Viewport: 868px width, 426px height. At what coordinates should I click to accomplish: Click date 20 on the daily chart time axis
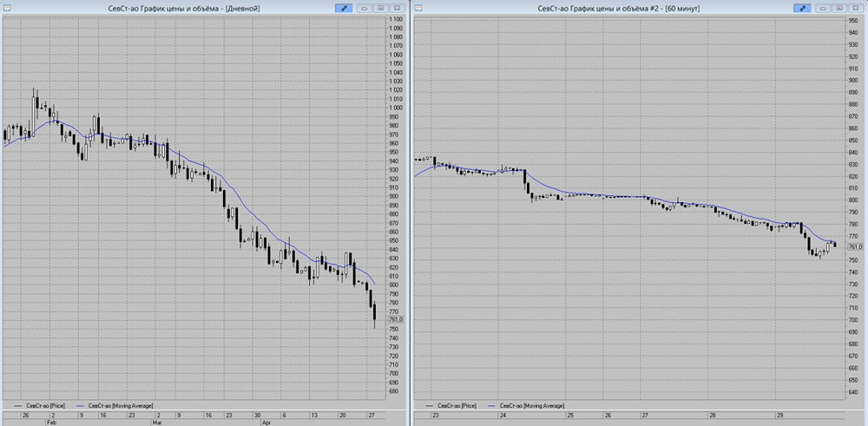343,415
